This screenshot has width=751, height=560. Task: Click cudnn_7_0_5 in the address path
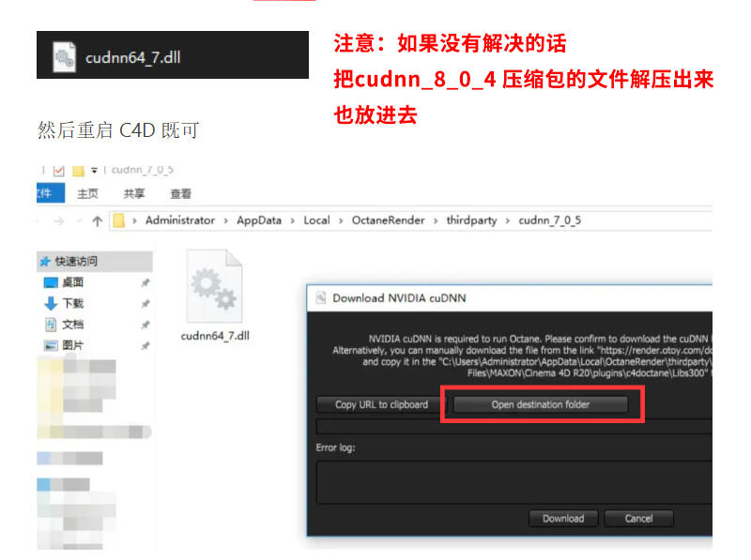550,220
